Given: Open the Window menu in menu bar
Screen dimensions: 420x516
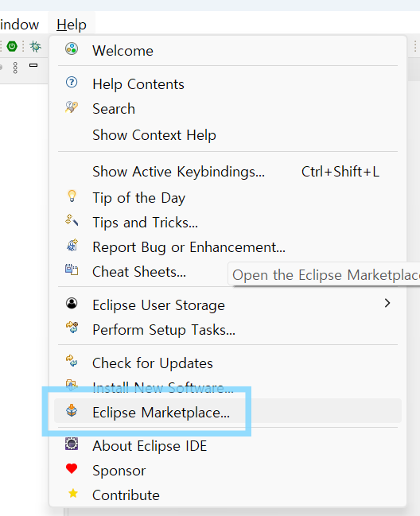Looking at the screenshot, I should pyautogui.click(x=19, y=25).
